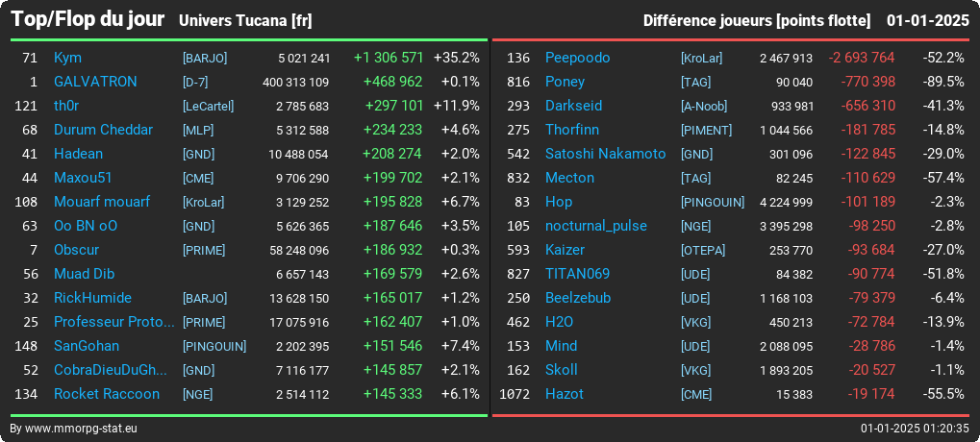Click the Top/Flop du jour title

click(88, 19)
